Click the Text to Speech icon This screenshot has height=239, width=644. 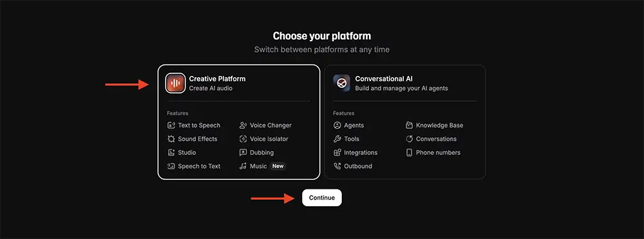[171, 125]
